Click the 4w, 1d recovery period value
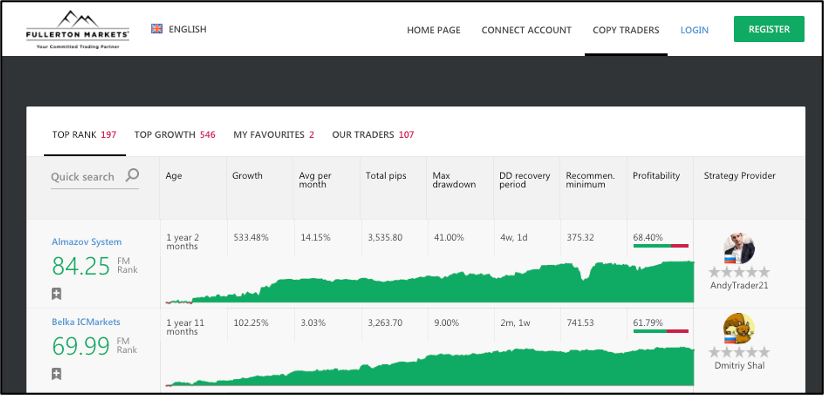The width and height of the screenshot is (824, 396). pos(513,237)
